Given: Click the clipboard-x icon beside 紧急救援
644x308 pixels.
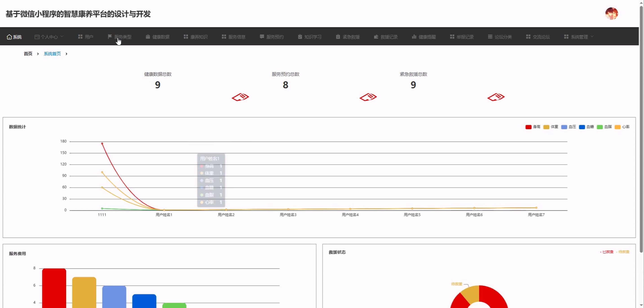Looking at the screenshot, I should 338,37.
